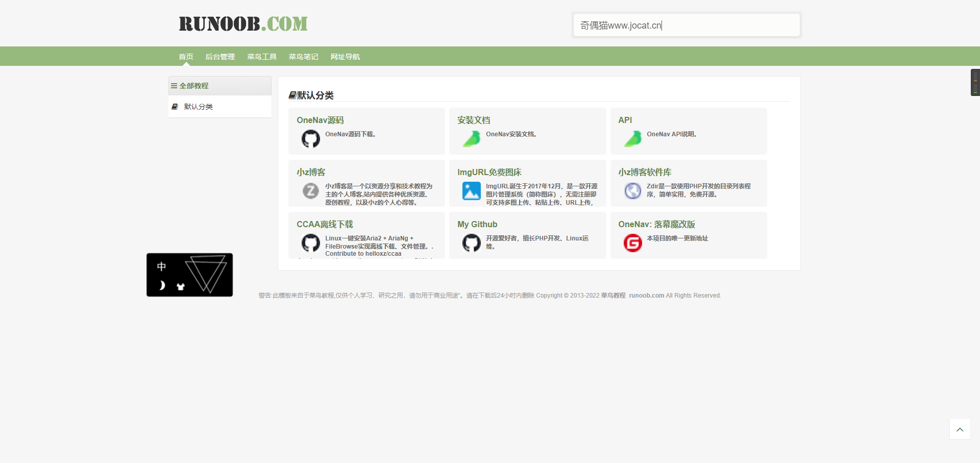
Task: Click the image icon in ImgURL免费图床 card
Action: [x=471, y=190]
